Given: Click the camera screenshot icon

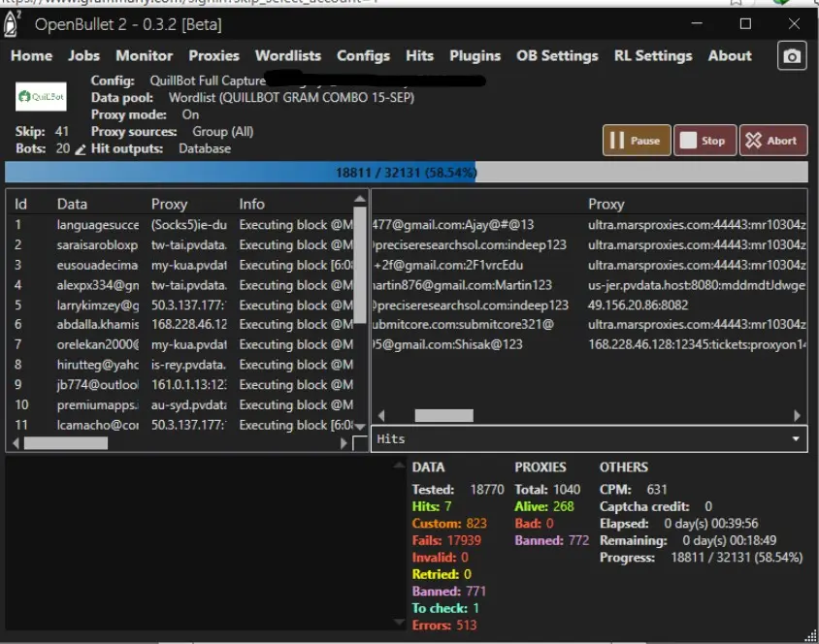Looking at the screenshot, I should (791, 56).
